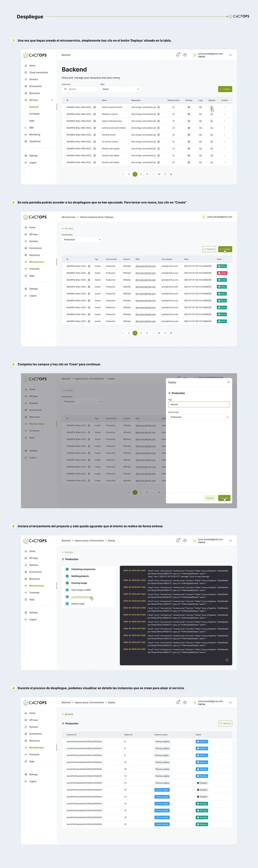Copy ID icon in c4c7us-backend-demo row
Screen dimensions: 258x868
[94, 107]
